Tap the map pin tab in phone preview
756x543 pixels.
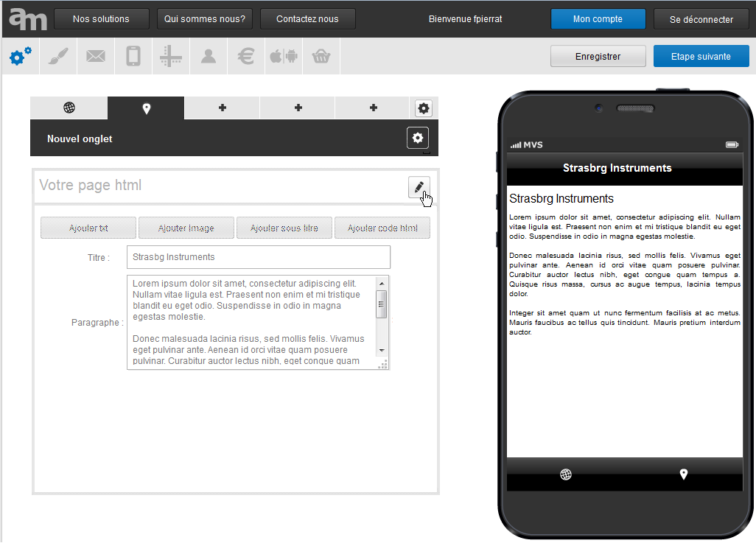click(x=684, y=474)
